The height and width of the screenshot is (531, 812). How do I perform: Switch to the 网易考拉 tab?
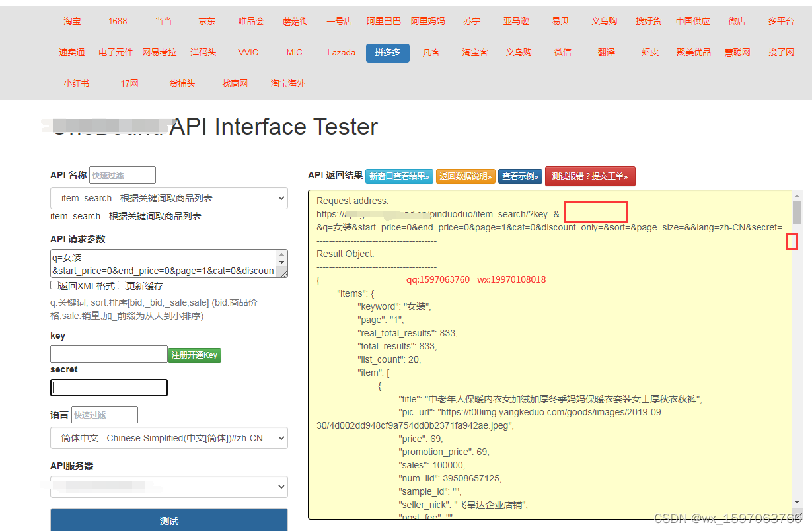click(x=160, y=52)
